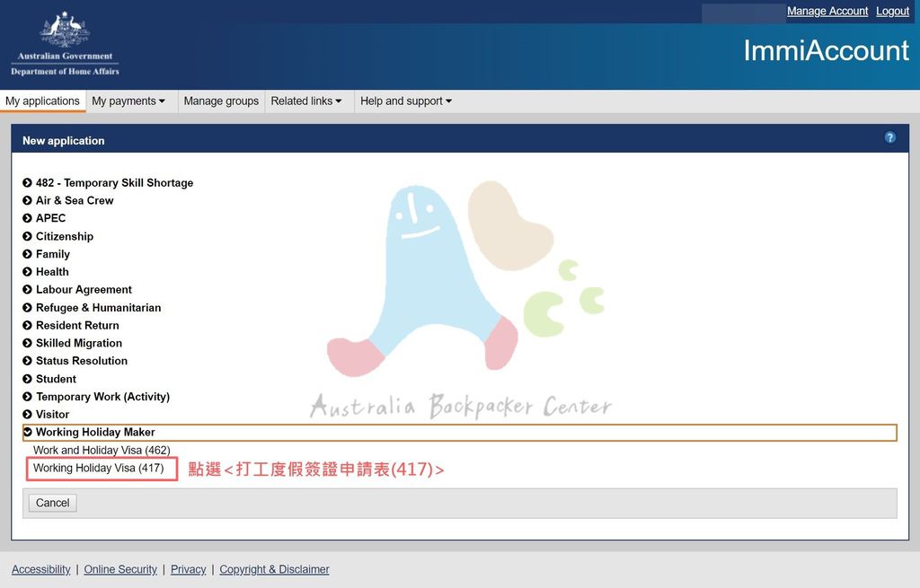Open the My payments dropdown menu

tap(128, 101)
